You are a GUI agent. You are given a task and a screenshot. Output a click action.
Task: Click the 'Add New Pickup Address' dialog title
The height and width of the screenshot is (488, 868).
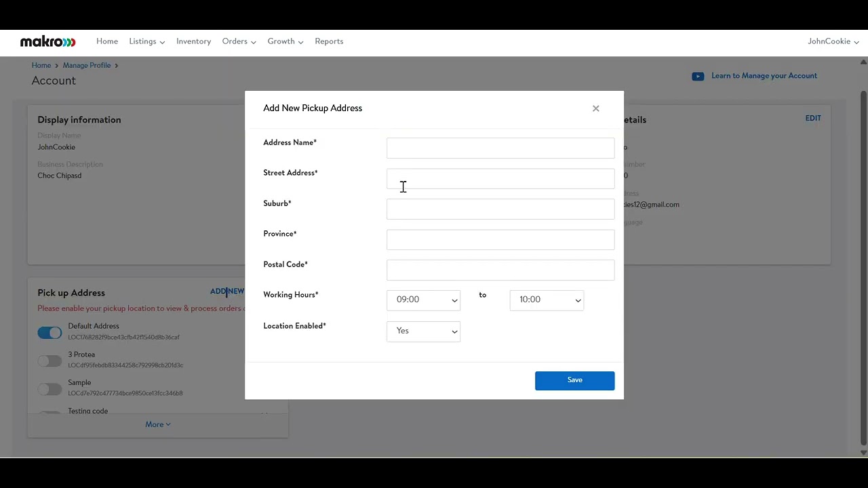tap(313, 108)
